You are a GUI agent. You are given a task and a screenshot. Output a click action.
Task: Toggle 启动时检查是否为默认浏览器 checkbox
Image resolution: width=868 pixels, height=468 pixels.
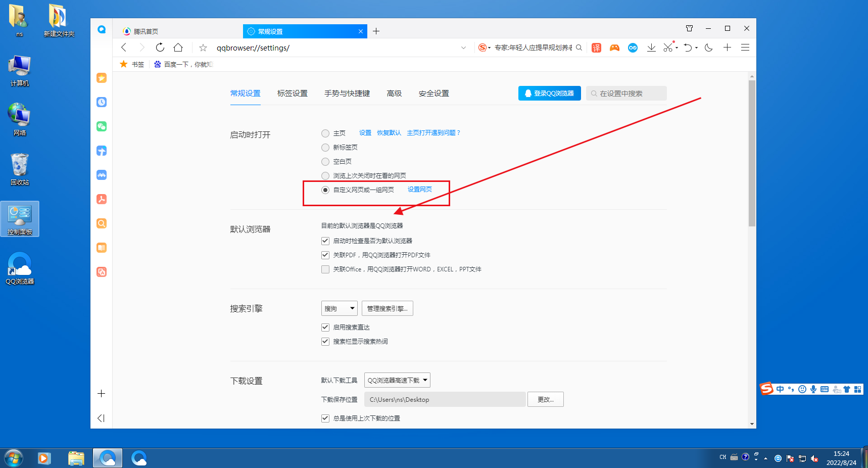[325, 241]
